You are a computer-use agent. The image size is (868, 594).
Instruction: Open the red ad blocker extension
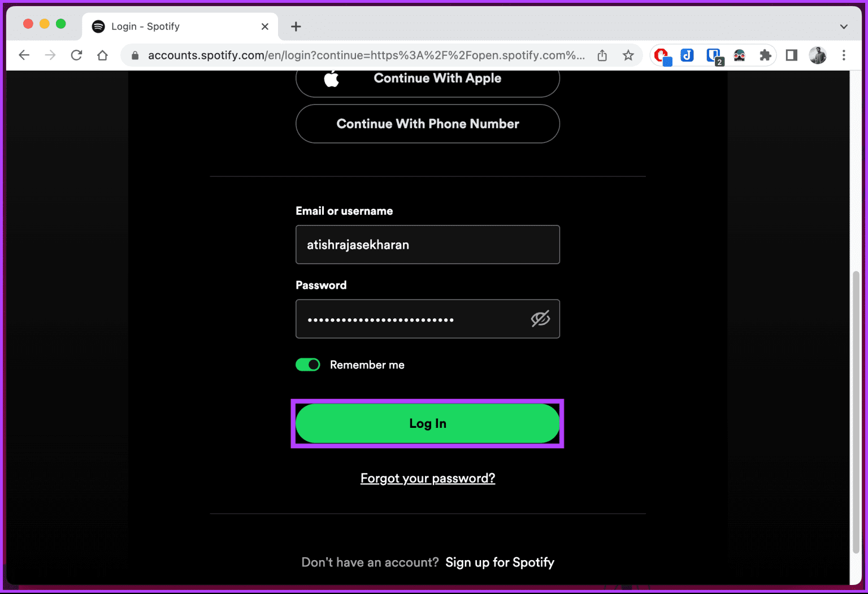click(x=662, y=55)
